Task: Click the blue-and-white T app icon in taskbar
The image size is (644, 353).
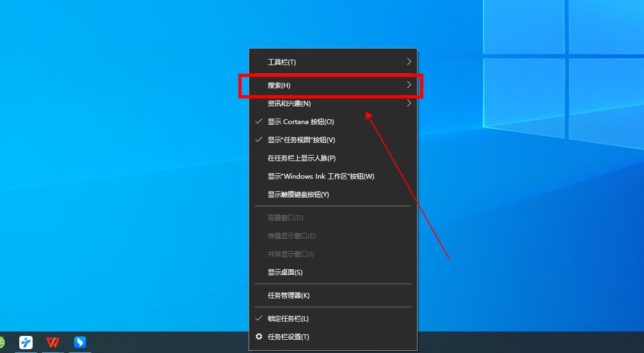Action: [25, 343]
